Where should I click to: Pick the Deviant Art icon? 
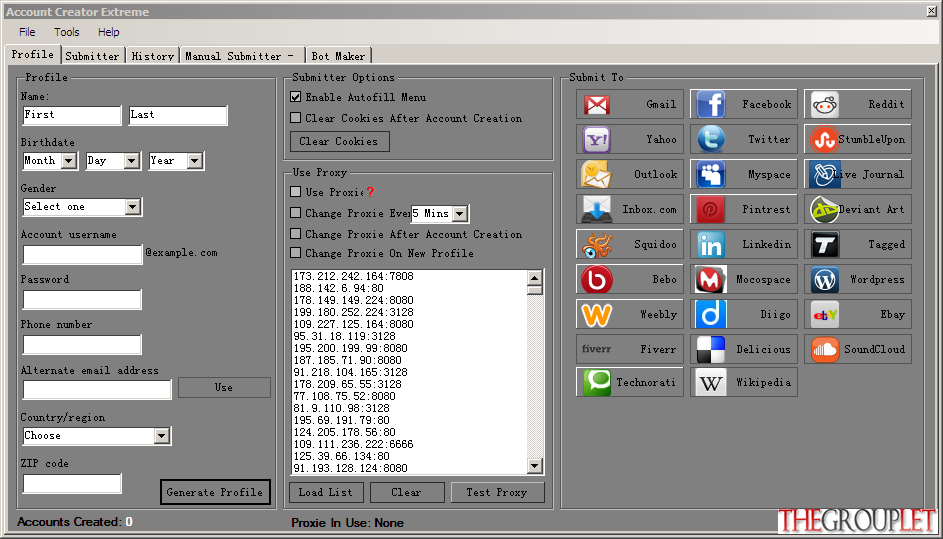825,209
